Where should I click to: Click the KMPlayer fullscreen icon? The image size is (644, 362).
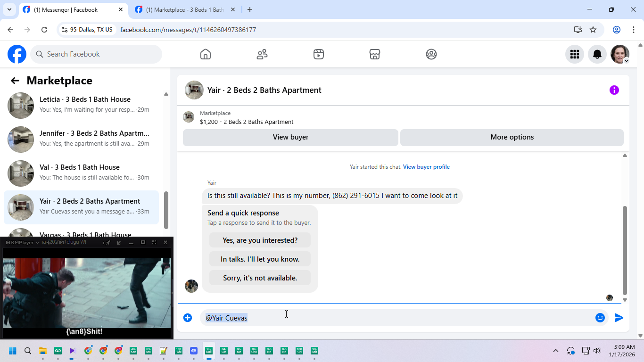coord(154,242)
